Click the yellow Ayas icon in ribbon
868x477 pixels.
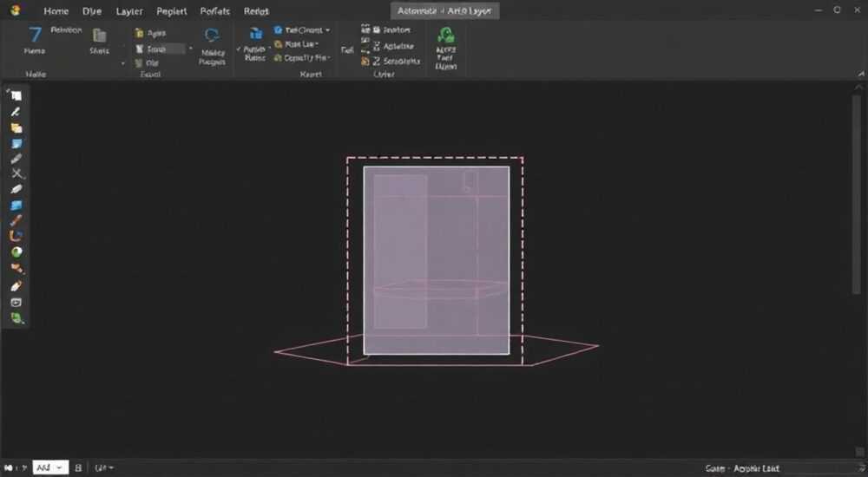coord(139,34)
